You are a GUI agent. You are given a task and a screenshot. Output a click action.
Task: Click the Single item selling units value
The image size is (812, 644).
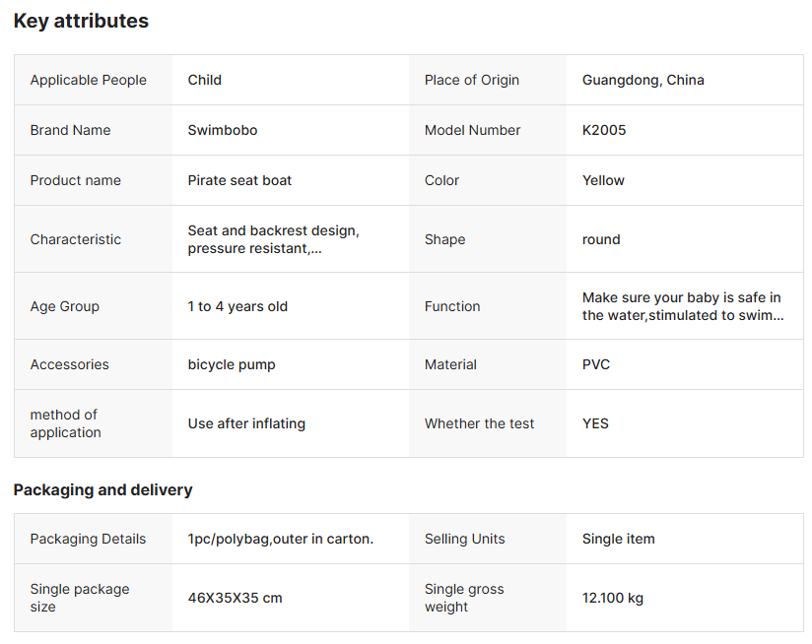pos(618,539)
